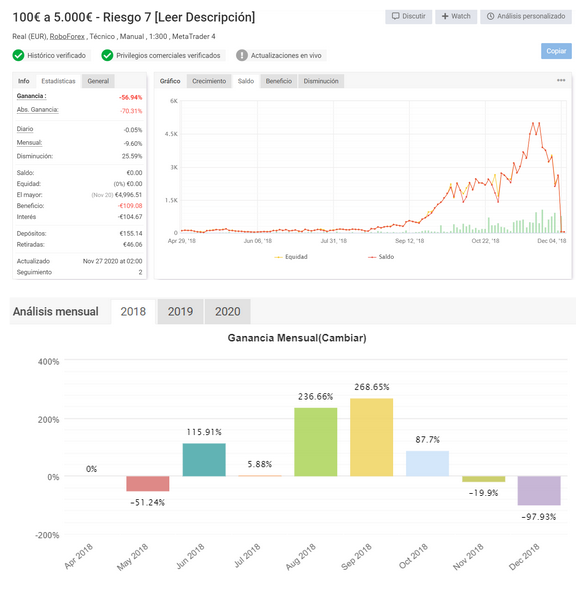The image size is (584, 590).
Task: Switch to the Estadísticas tab
Action: 58,81
